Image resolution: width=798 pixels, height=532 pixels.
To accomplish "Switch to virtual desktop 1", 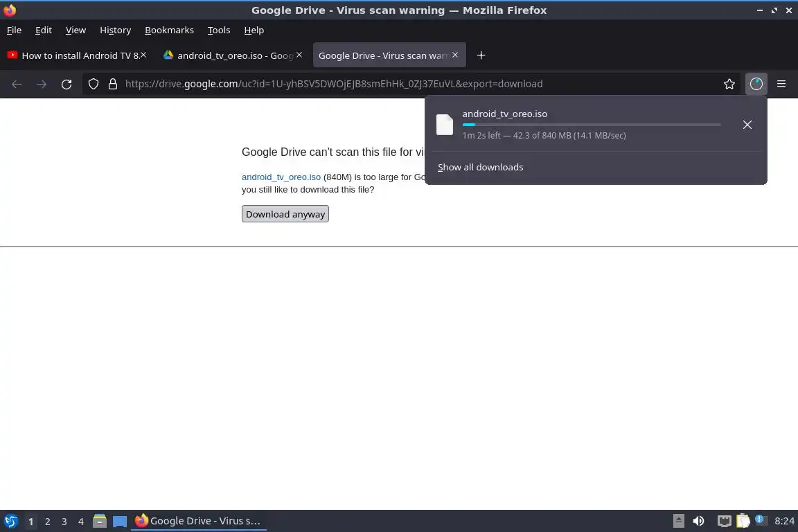I will pos(30,522).
